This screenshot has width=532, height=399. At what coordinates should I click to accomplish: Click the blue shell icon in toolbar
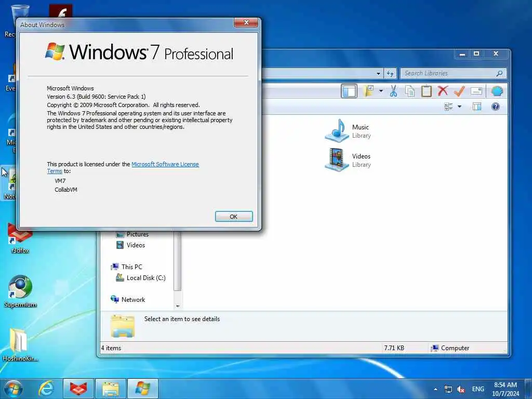click(x=497, y=91)
